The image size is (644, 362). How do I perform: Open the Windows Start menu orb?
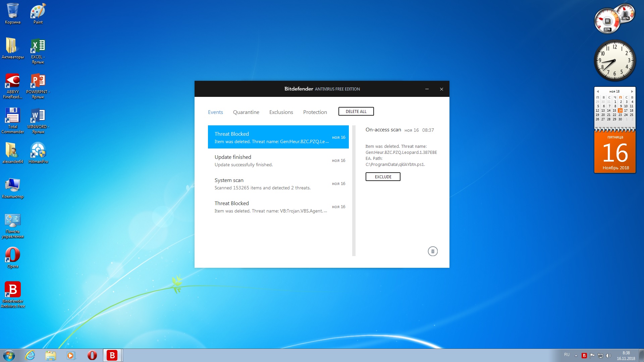click(9, 355)
